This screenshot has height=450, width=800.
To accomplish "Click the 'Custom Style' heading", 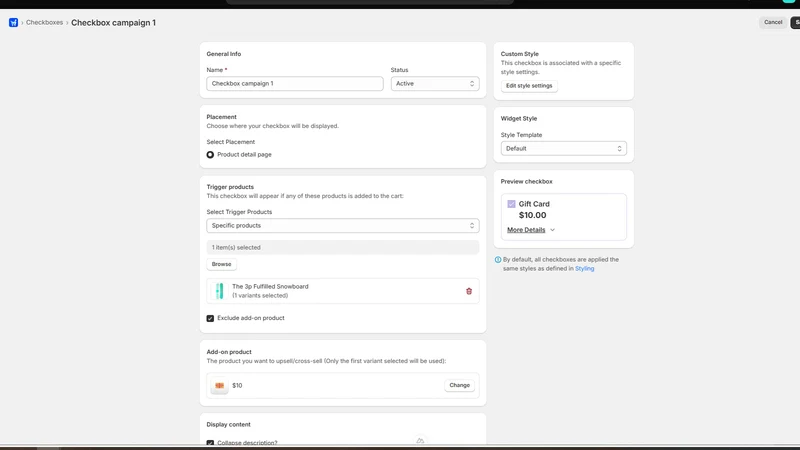I will [519, 54].
